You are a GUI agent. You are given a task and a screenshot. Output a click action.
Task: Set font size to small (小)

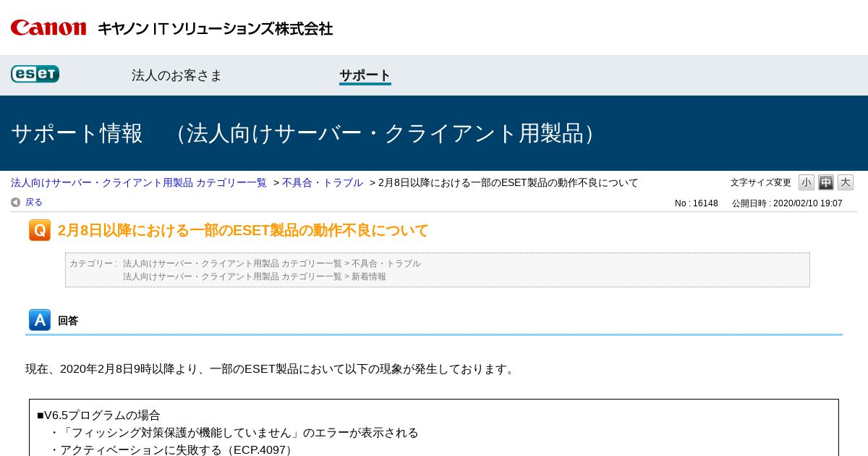(807, 182)
